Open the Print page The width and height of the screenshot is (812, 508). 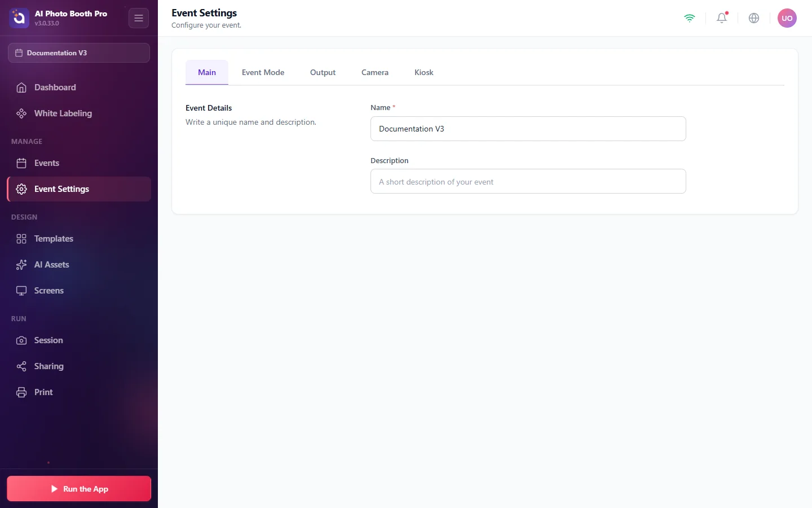[x=79, y=392]
